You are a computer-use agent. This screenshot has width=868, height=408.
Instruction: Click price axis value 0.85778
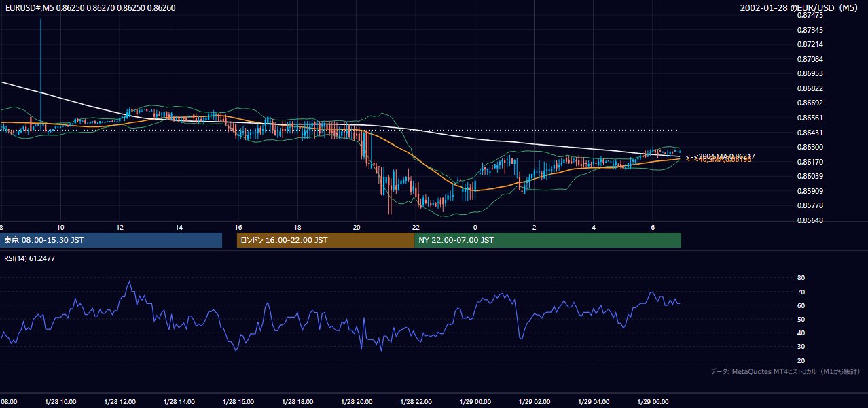(x=810, y=205)
